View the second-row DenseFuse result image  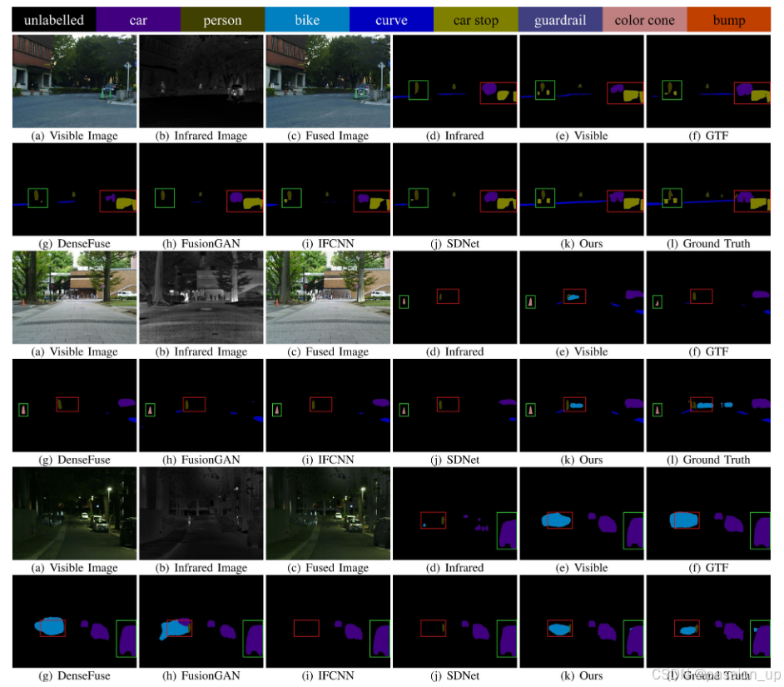[74, 405]
